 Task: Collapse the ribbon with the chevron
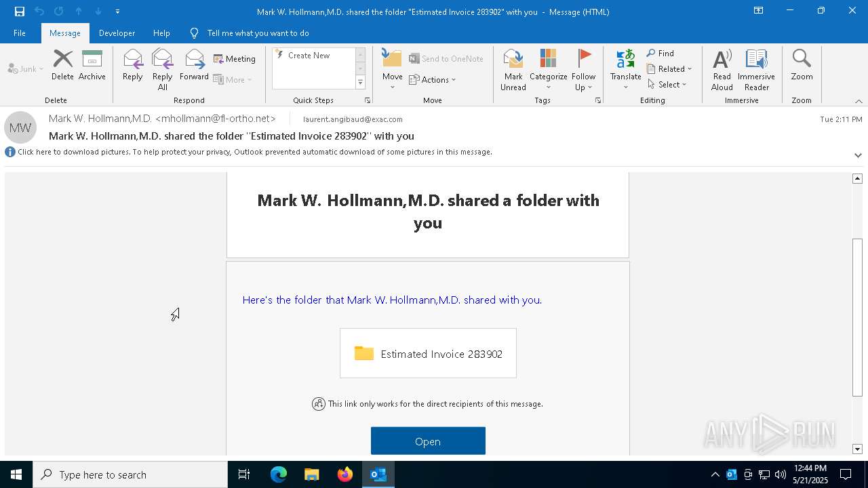coord(859,101)
